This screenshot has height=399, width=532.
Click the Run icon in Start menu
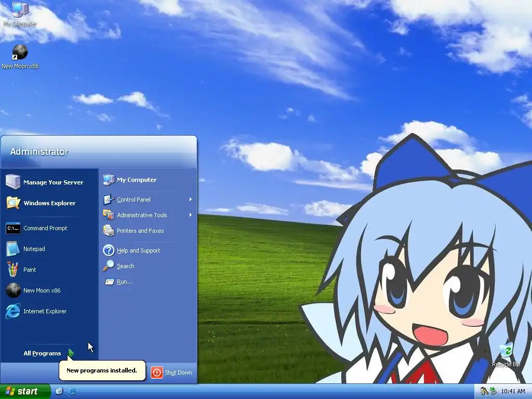109,282
